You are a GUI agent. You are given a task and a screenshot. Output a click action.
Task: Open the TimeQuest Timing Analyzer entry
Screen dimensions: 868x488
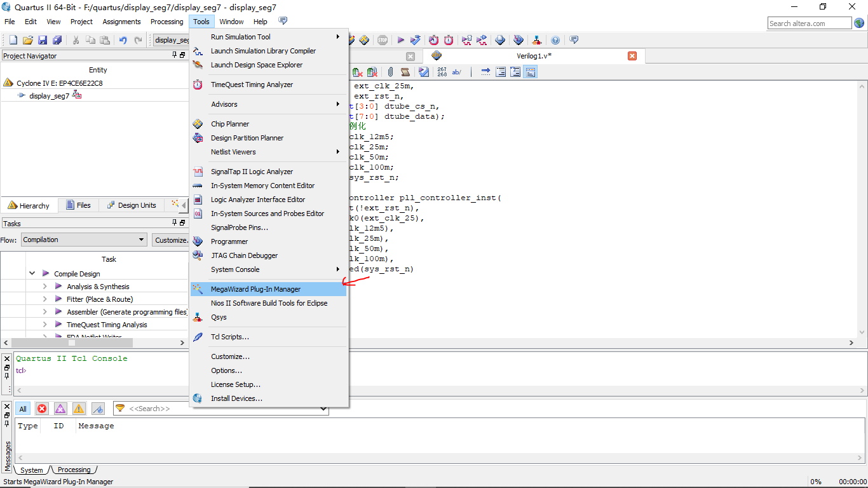pos(269,85)
